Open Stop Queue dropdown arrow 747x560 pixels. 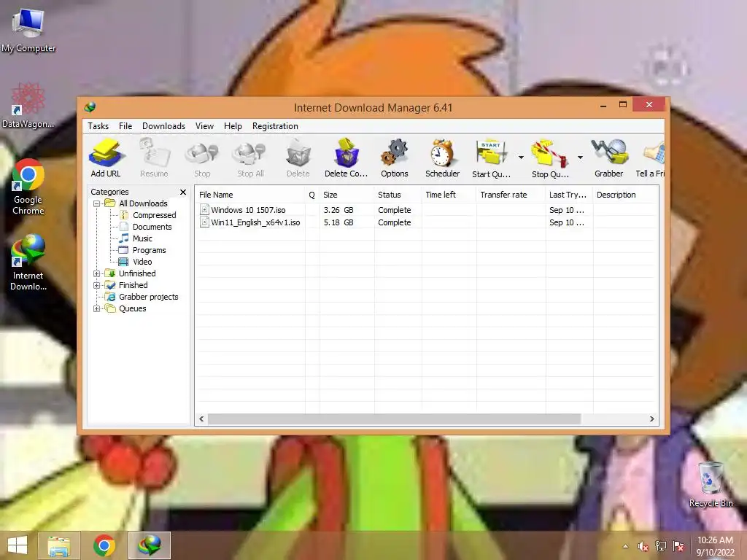[580, 157]
